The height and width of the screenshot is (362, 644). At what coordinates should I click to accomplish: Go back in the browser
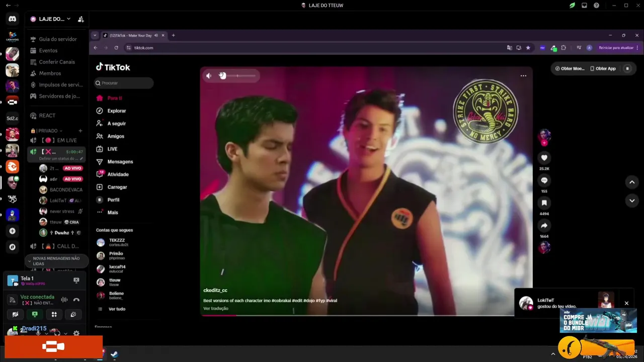point(96,48)
